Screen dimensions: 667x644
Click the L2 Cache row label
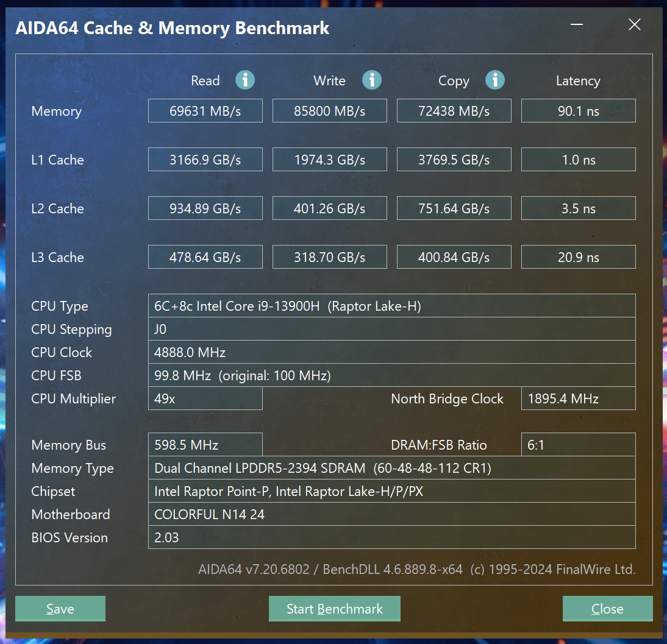(57, 209)
